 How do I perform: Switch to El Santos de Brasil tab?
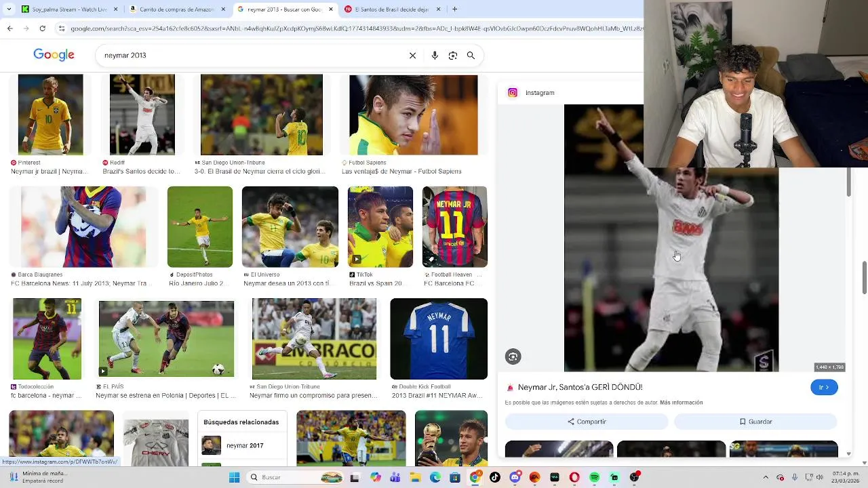click(x=392, y=9)
